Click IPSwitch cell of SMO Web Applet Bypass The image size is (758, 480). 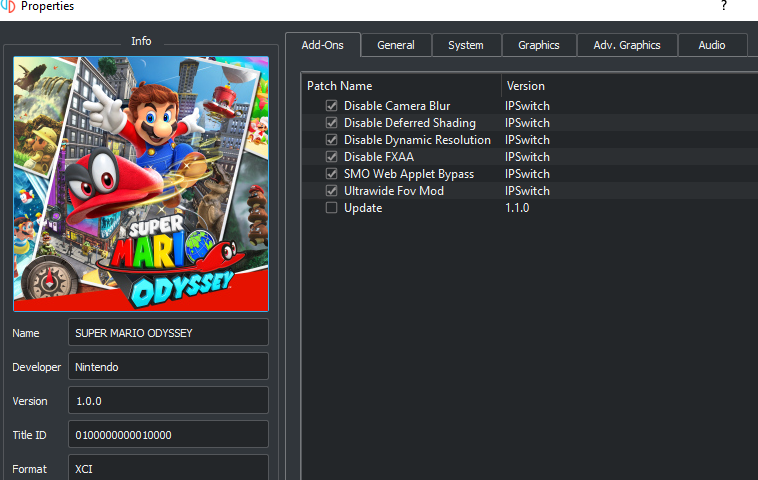pyautogui.click(x=527, y=174)
